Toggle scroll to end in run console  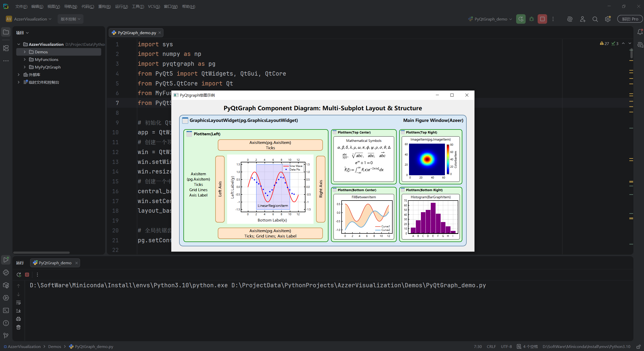click(x=18, y=311)
